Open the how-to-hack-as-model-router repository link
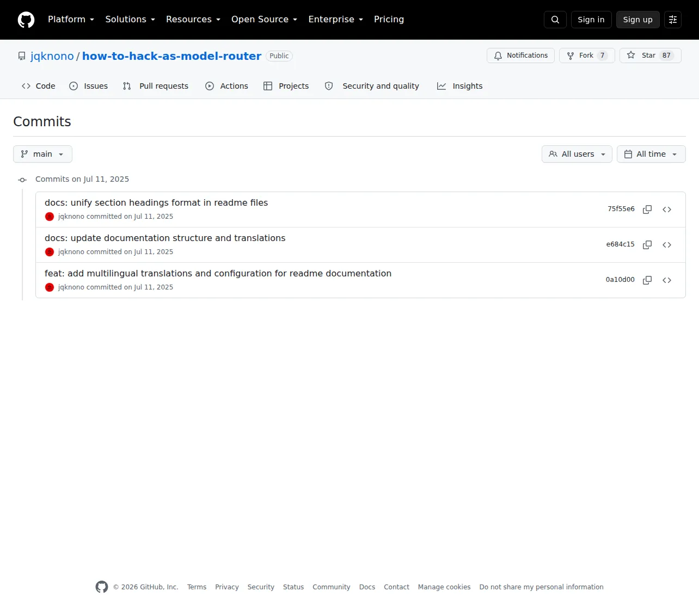This screenshot has width=699, height=616. pyautogui.click(x=171, y=56)
